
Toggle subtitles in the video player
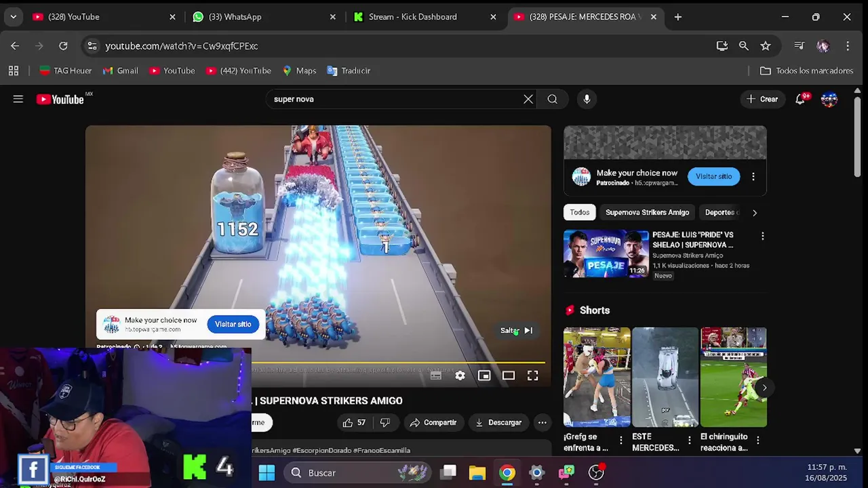[436, 375]
